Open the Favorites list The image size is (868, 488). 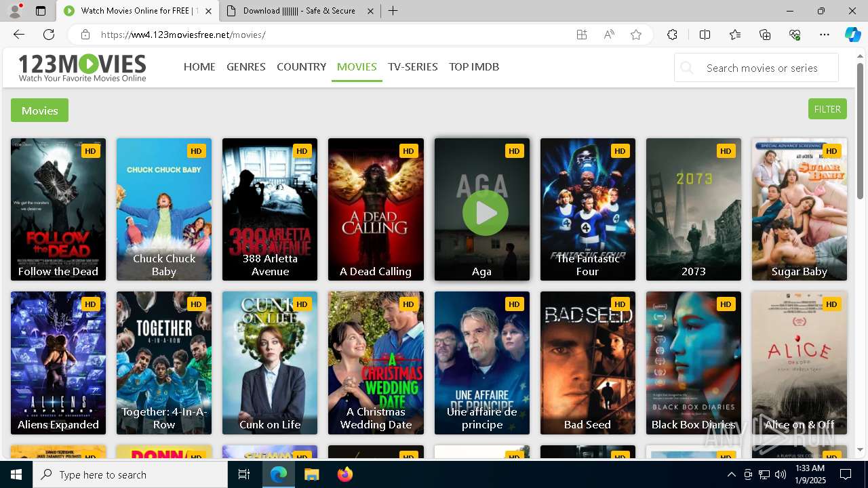(735, 35)
